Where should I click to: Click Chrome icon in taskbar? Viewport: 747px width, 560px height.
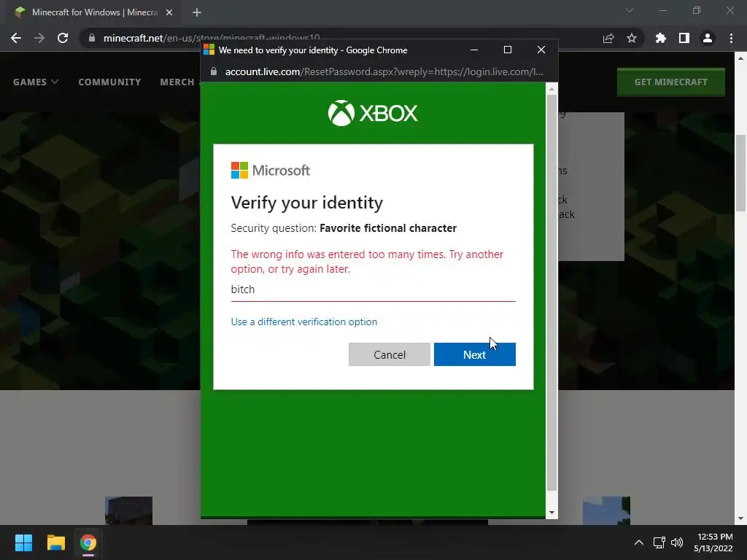point(88,542)
